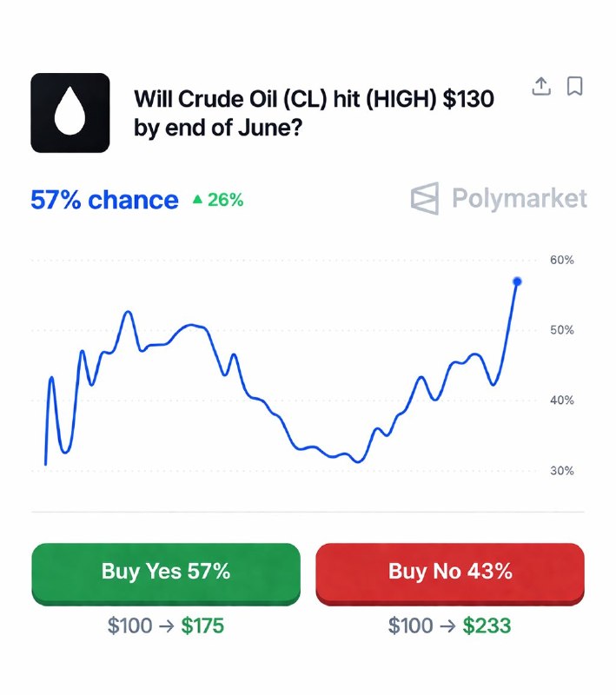Click the blue price point on chart
The height and width of the screenshot is (695, 616).
click(517, 281)
